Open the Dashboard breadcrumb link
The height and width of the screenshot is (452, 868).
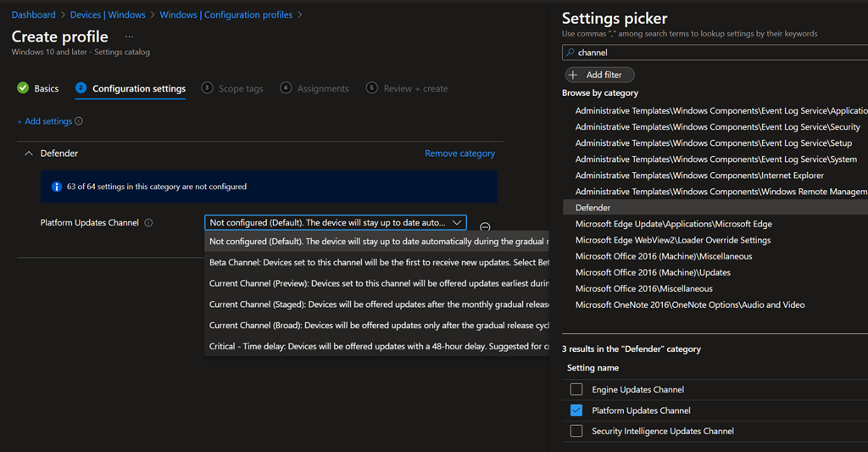[33, 14]
